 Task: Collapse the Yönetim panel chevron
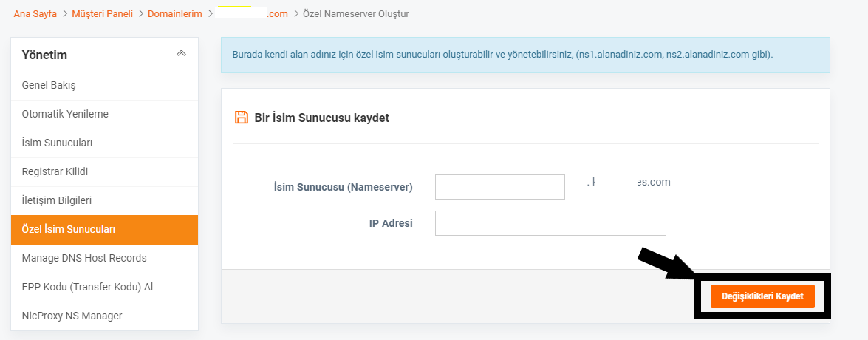pos(181,54)
